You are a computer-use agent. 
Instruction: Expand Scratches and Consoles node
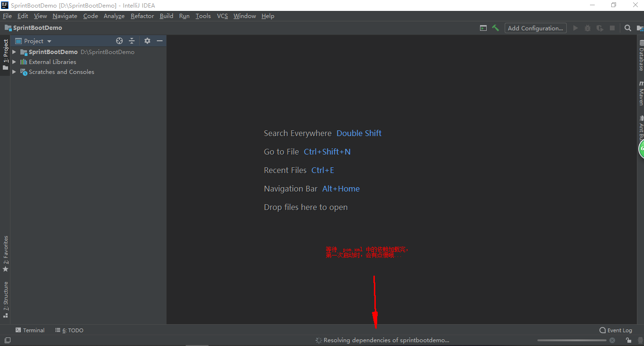click(14, 72)
